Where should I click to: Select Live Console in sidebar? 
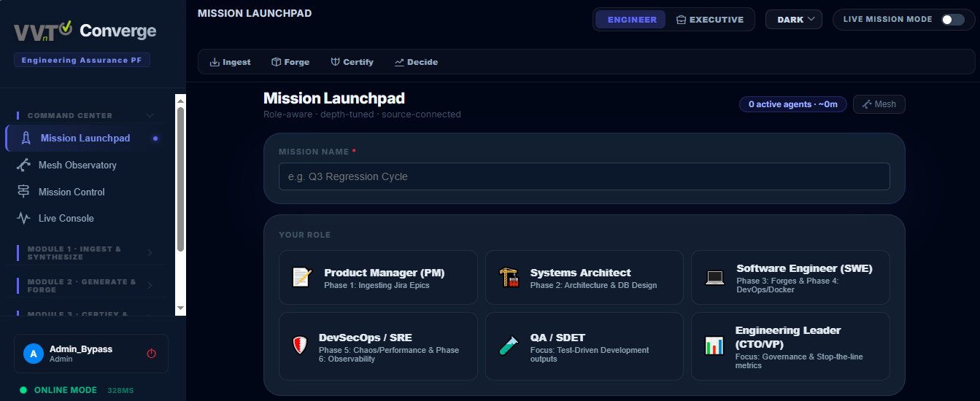click(85, 218)
